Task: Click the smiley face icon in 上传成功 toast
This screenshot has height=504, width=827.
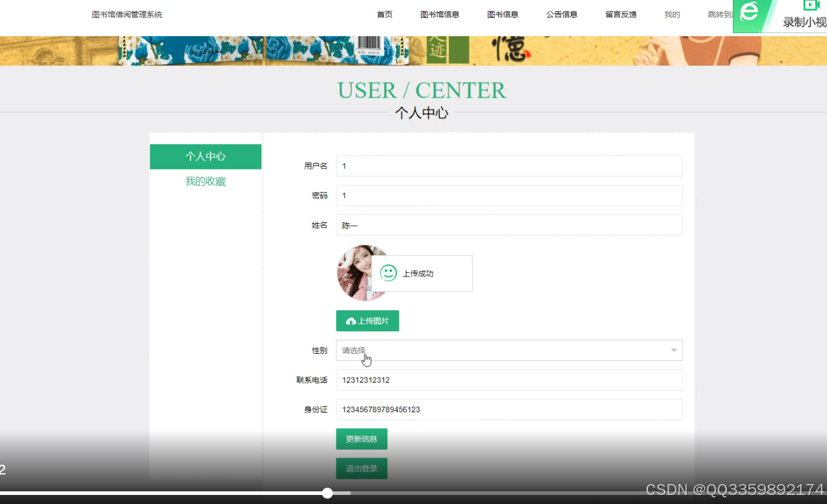Action: coord(388,273)
